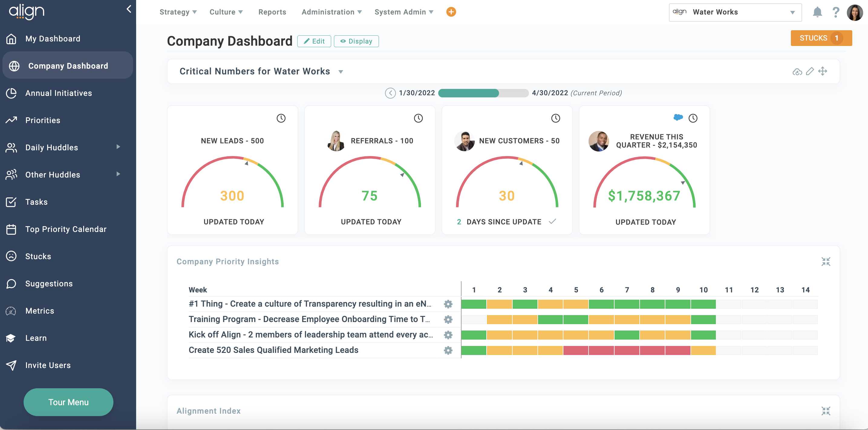Open gear settings for Create 520 Sales Qualified Marketing Leads
This screenshot has height=430, width=868.
(448, 350)
